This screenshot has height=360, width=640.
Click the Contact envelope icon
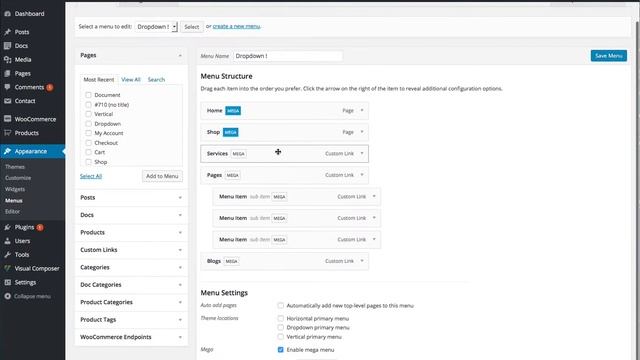tap(7, 101)
